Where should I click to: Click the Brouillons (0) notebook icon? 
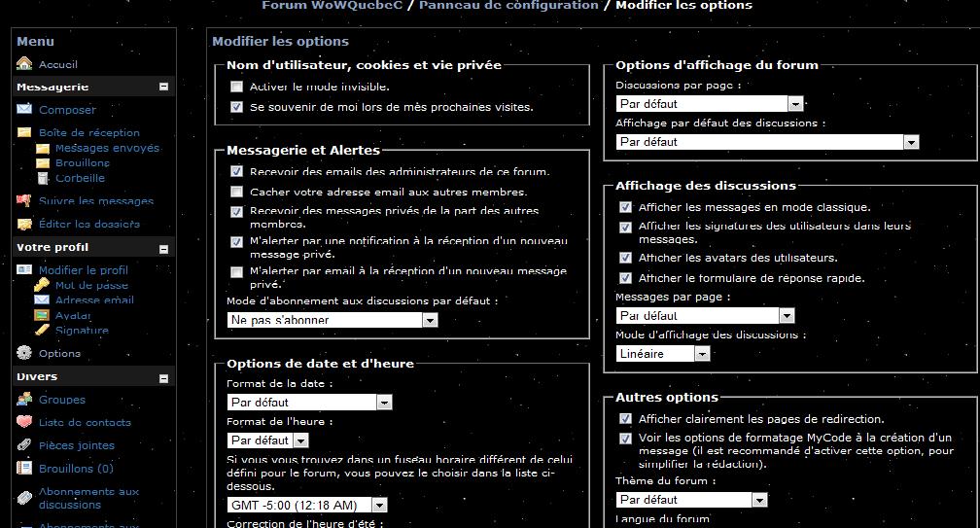point(24,468)
